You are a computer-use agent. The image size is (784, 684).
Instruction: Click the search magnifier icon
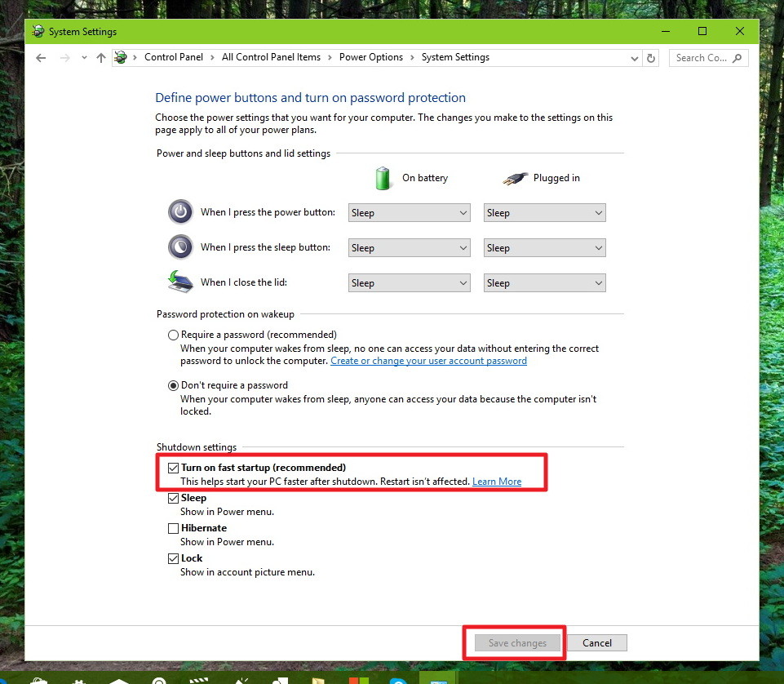pos(737,58)
